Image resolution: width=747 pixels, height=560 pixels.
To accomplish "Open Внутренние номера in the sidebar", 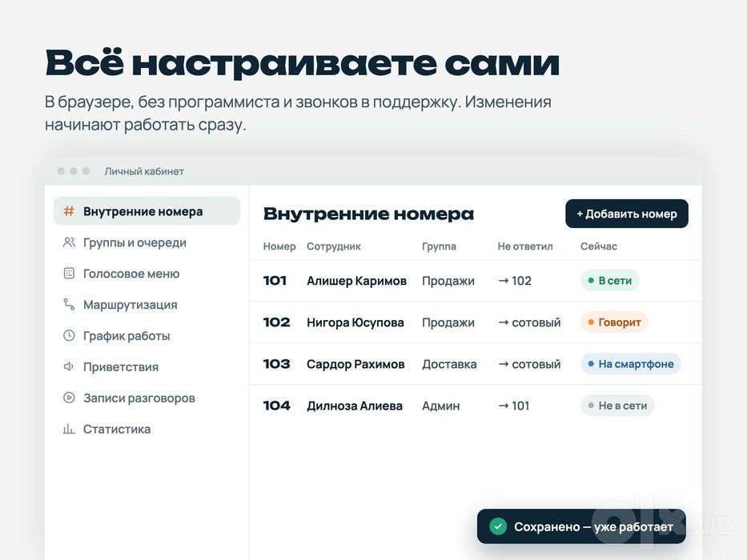I will [147, 211].
